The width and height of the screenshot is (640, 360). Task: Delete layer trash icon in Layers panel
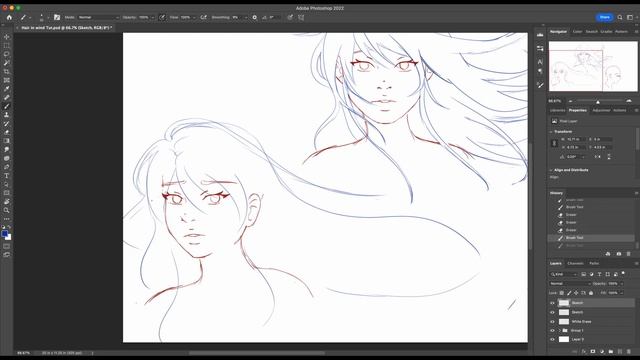tap(629, 351)
